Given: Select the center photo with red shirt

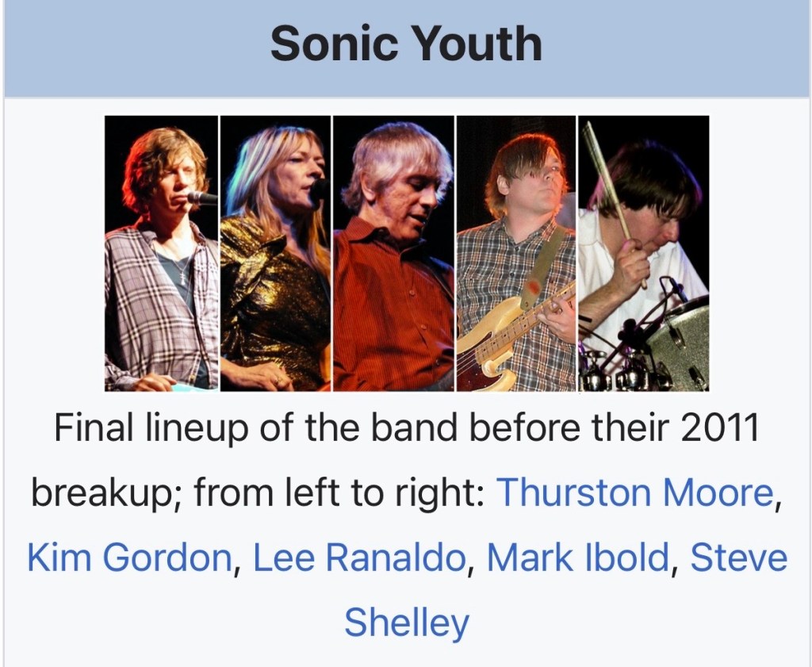Looking at the screenshot, I should (x=393, y=254).
